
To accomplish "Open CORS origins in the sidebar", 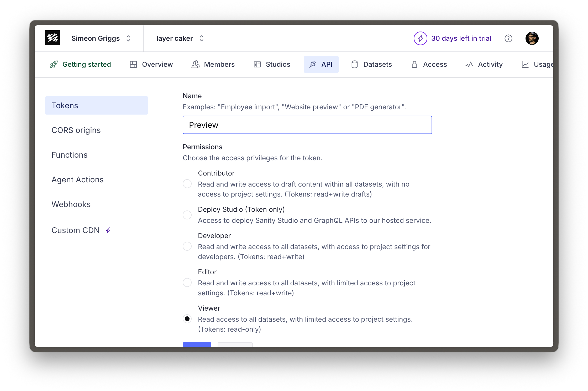I will coord(97,130).
